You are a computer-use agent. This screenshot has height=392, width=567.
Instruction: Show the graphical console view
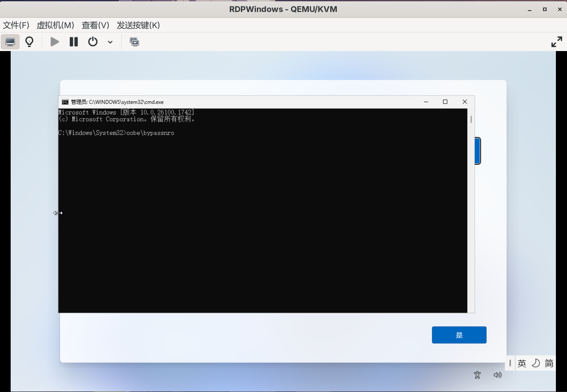click(x=10, y=42)
